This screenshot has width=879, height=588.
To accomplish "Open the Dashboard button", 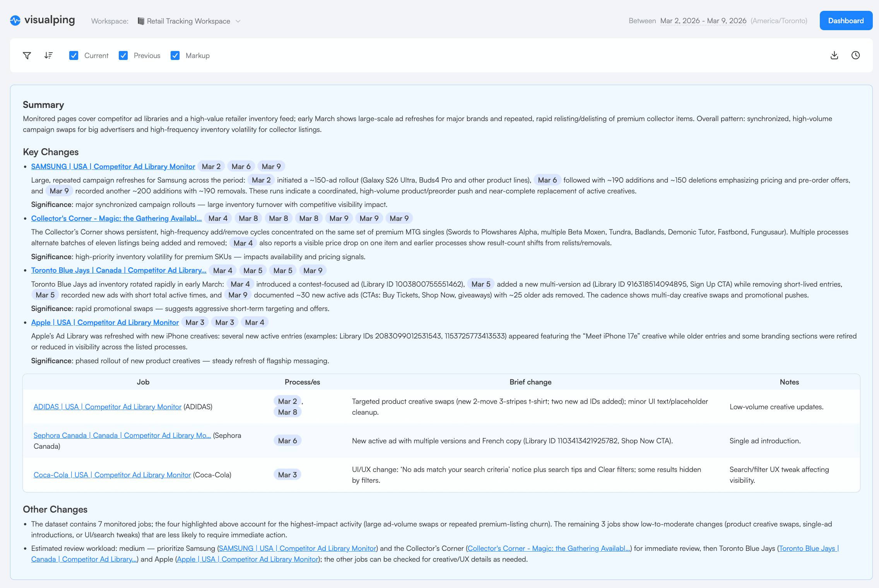I will tap(846, 21).
